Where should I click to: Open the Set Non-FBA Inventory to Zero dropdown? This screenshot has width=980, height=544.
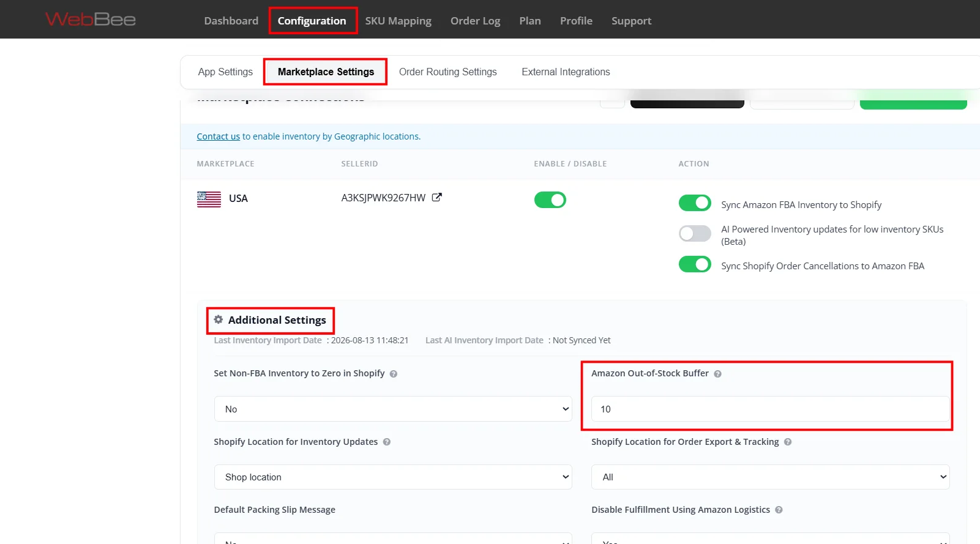(x=393, y=409)
